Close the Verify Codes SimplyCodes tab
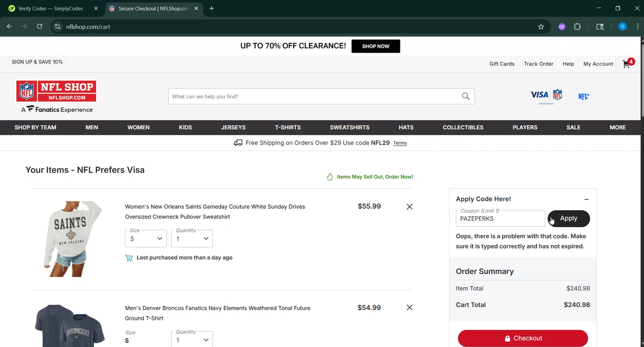 tap(96, 8)
